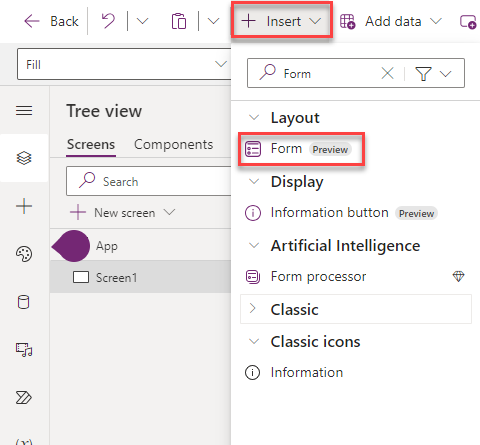Open the Theme palette icon
The width and height of the screenshot is (480, 445).
pos(24,254)
